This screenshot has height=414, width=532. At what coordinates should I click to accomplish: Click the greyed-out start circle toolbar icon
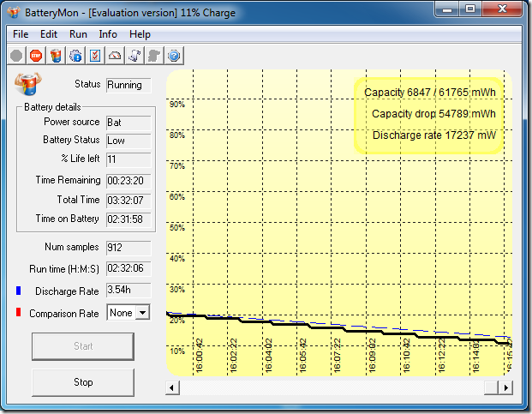[16, 56]
